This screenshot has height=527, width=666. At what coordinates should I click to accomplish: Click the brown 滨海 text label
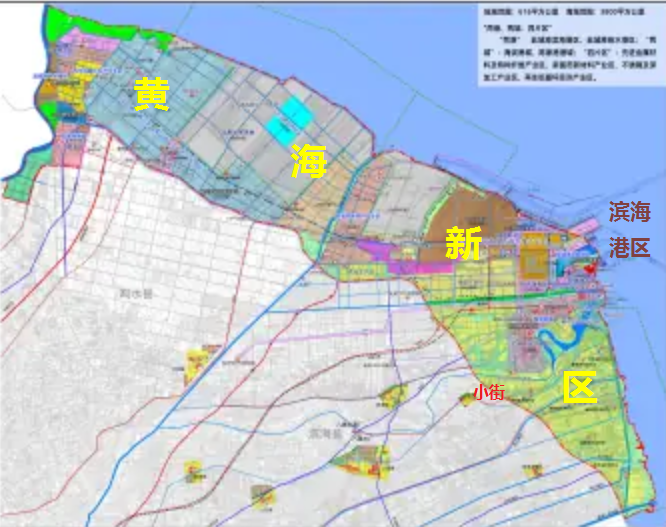click(x=630, y=212)
